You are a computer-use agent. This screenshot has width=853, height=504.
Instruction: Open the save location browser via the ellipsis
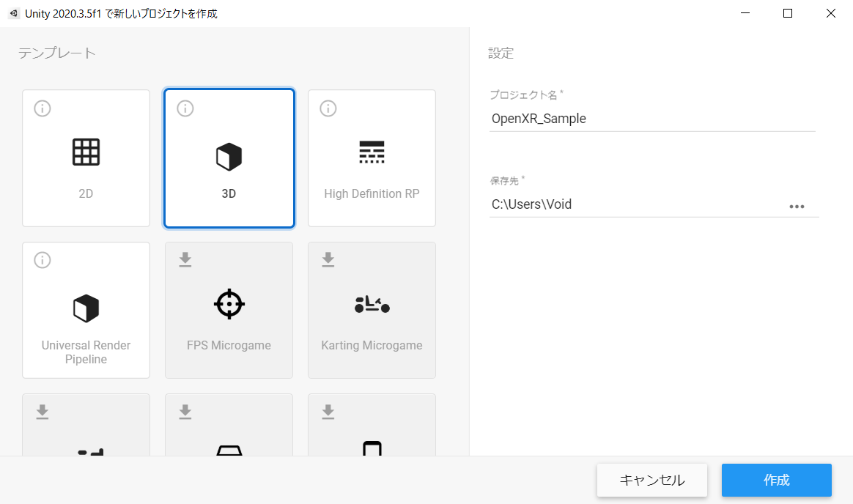[x=797, y=206]
